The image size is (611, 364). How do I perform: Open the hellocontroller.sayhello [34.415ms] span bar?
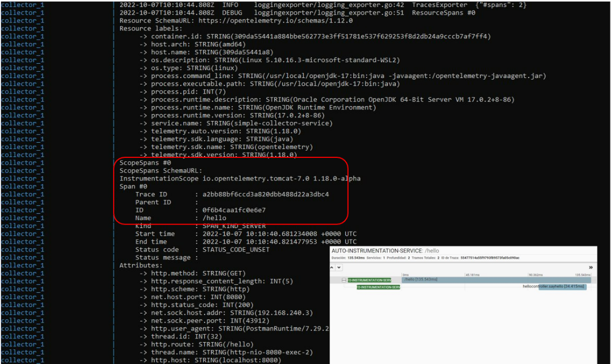pyautogui.click(x=562, y=287)
